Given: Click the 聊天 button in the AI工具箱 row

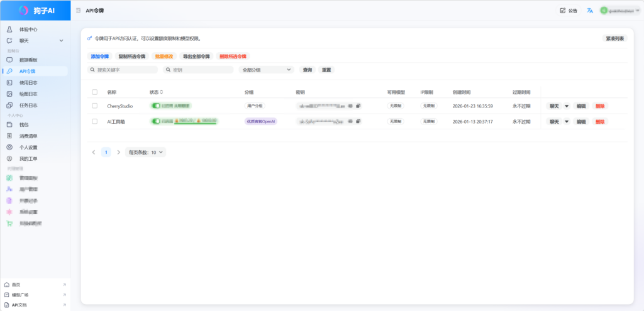Looking at the screenshot, I should click(554, 121).
